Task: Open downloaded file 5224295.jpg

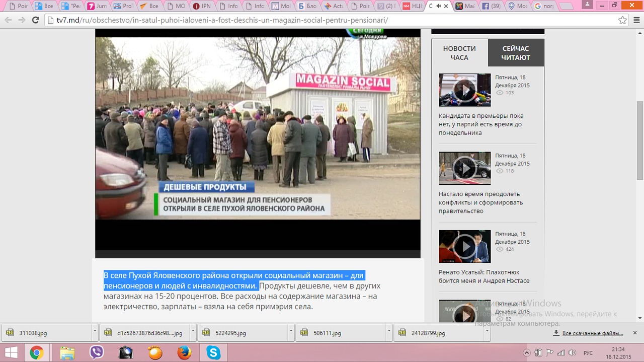Action: (244, 333)
